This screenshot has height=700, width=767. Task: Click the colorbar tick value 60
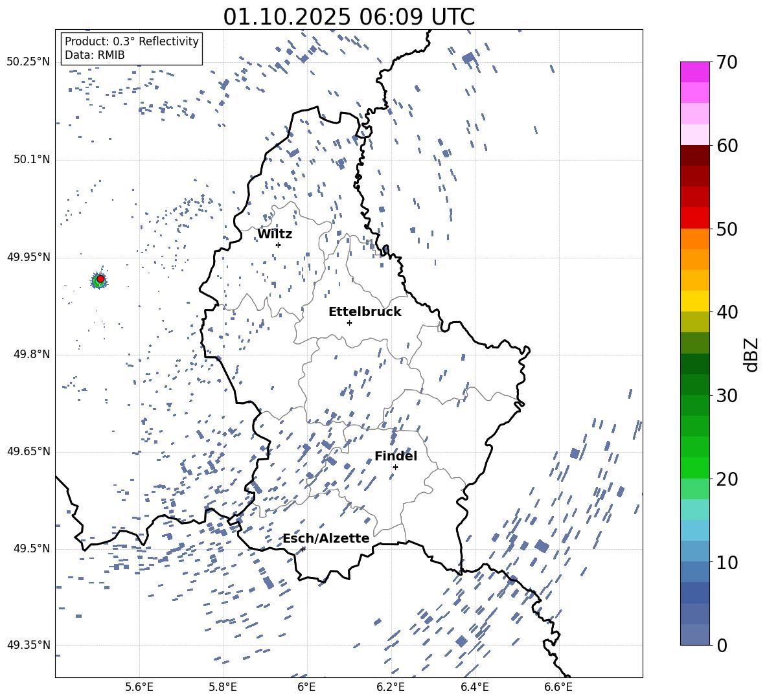726,146
